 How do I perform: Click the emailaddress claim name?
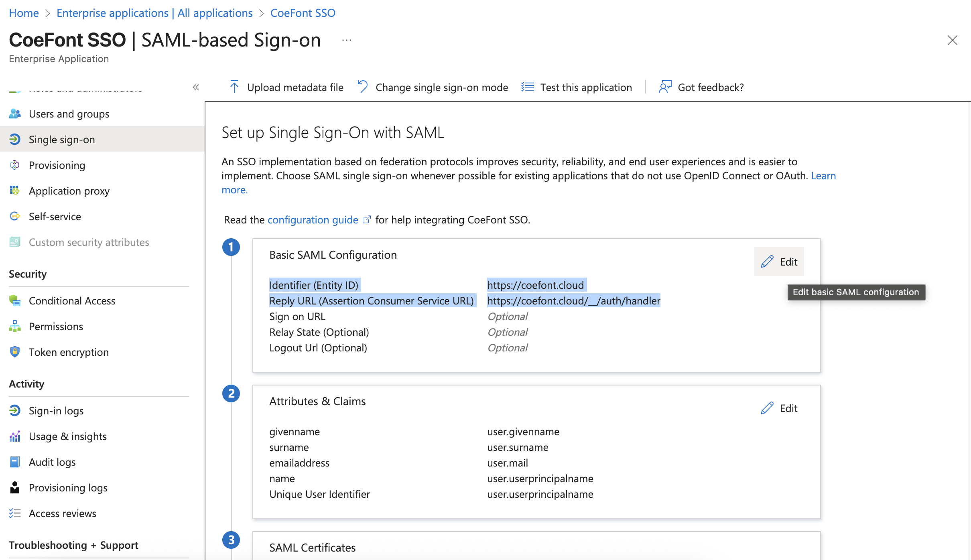coord(299,463)
